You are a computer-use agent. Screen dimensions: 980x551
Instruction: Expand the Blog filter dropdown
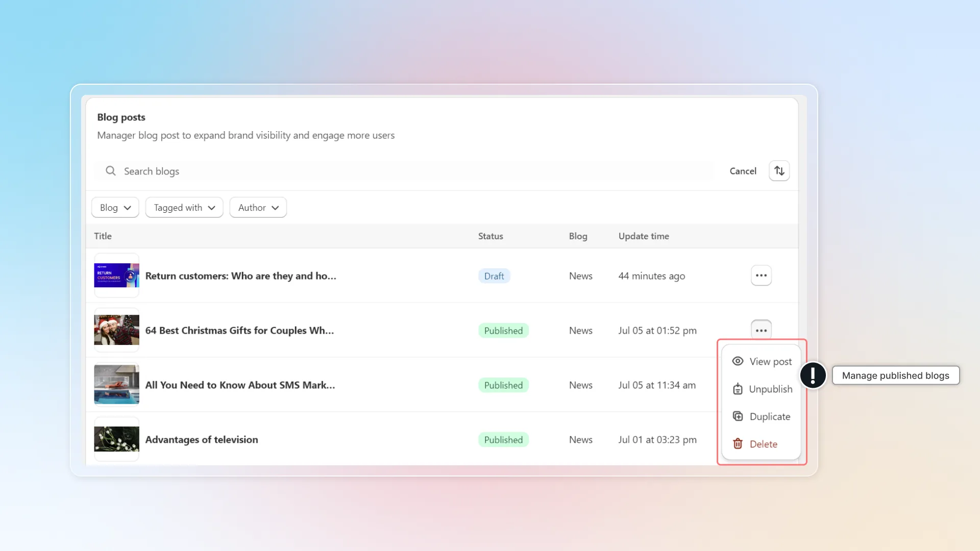pos(115,208)
